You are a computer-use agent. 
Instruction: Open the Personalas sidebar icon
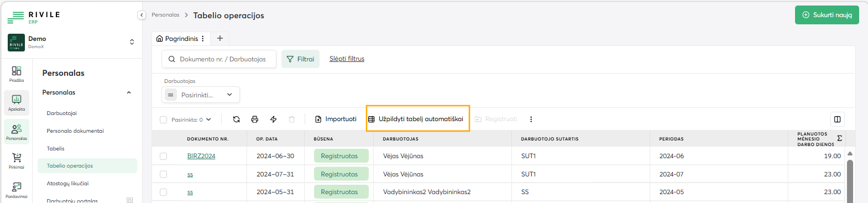[17, 132]
